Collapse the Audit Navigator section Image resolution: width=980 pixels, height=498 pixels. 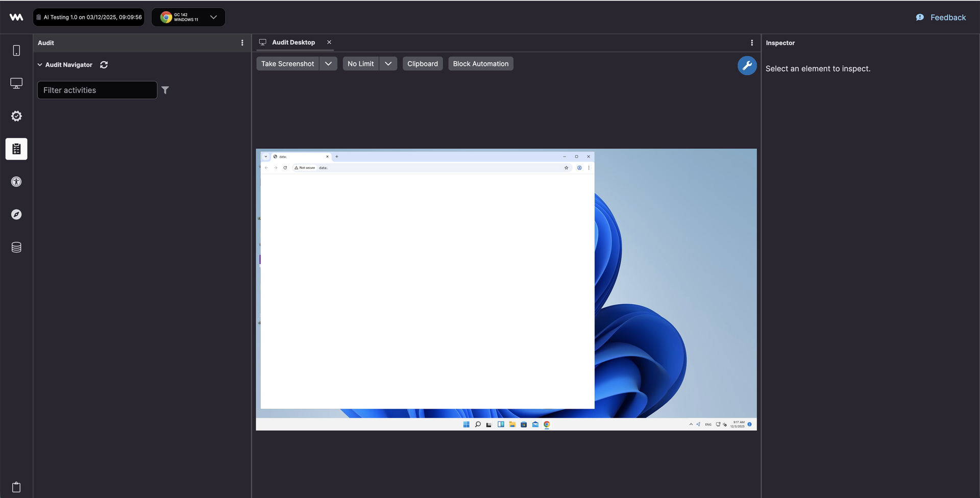pyautogui.click(x=40, y=65)
